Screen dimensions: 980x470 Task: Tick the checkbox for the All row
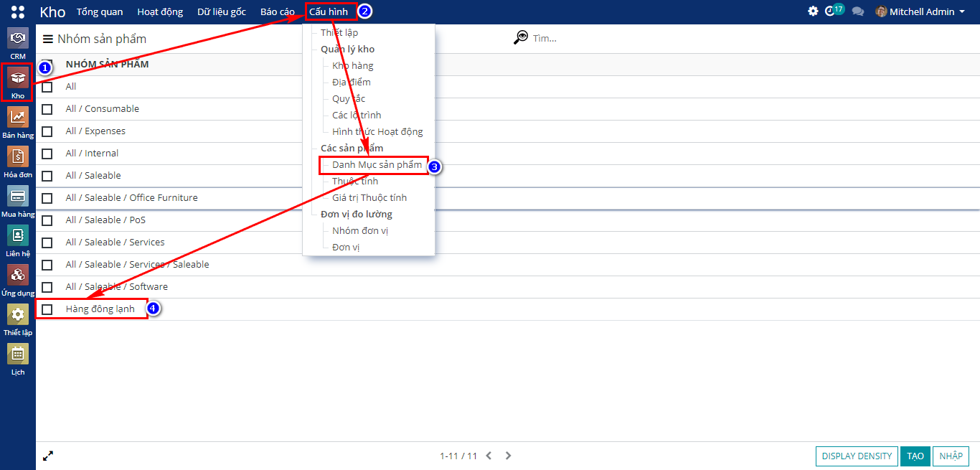click(47, 87)
